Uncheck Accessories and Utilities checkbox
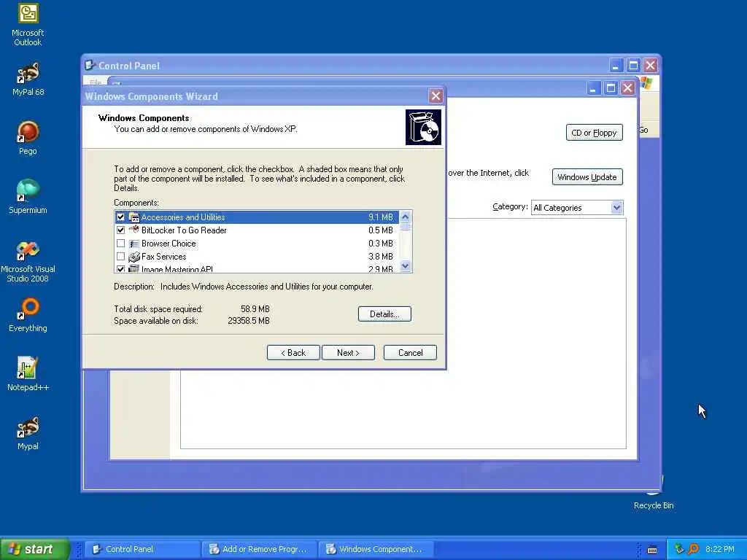This screenshot has height=560, width=747. (x=120, y=217)
